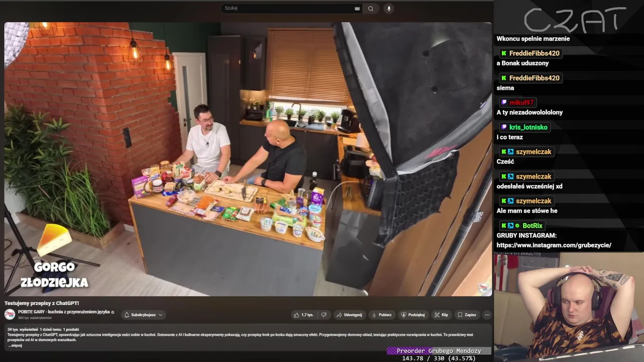Click chat message 'Wkoncu spelnie marzenie'
The image size is (644, 362).
coord(533,39)
